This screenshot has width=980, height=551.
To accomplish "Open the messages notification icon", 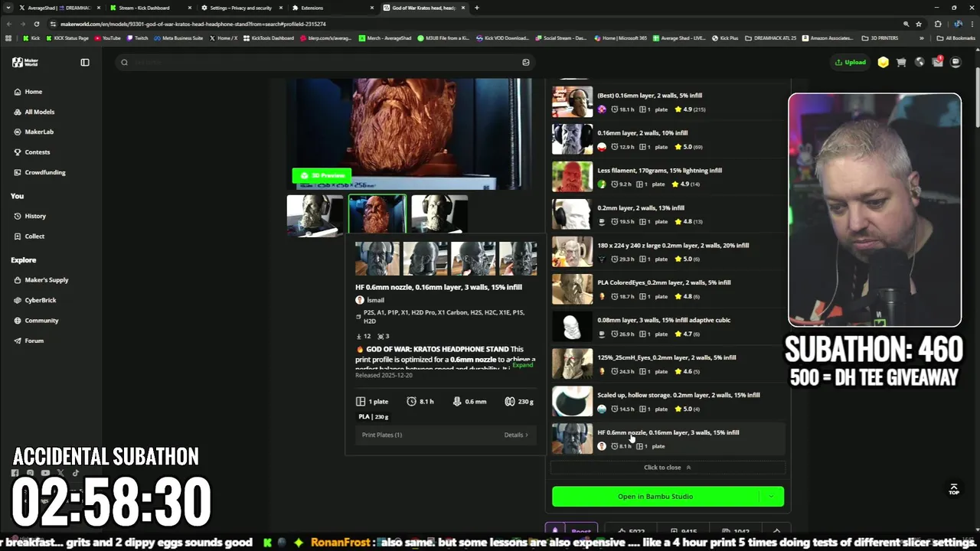I will click(937, 62).
